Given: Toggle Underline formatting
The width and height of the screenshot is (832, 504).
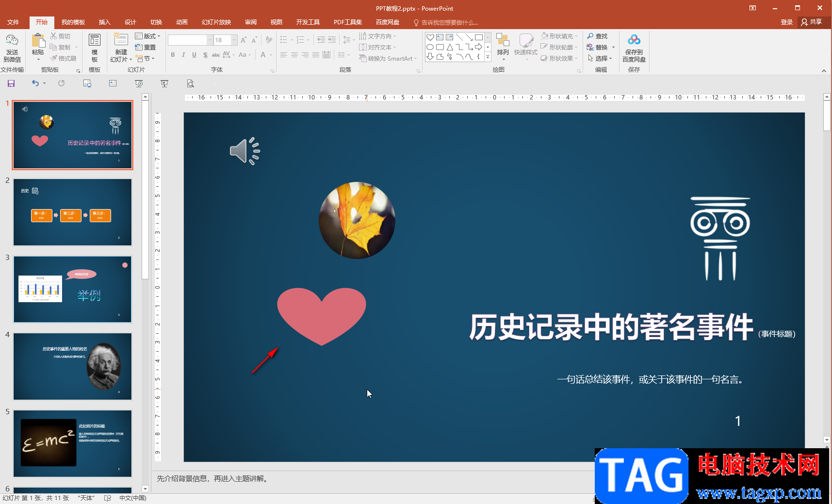Looking at the screenshot, I should [x=194, y=55].
